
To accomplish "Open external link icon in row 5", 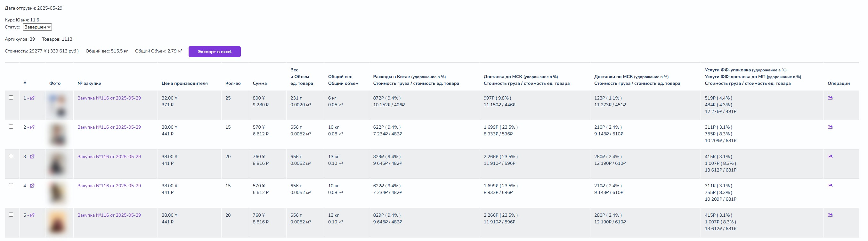I will [32, 215].
